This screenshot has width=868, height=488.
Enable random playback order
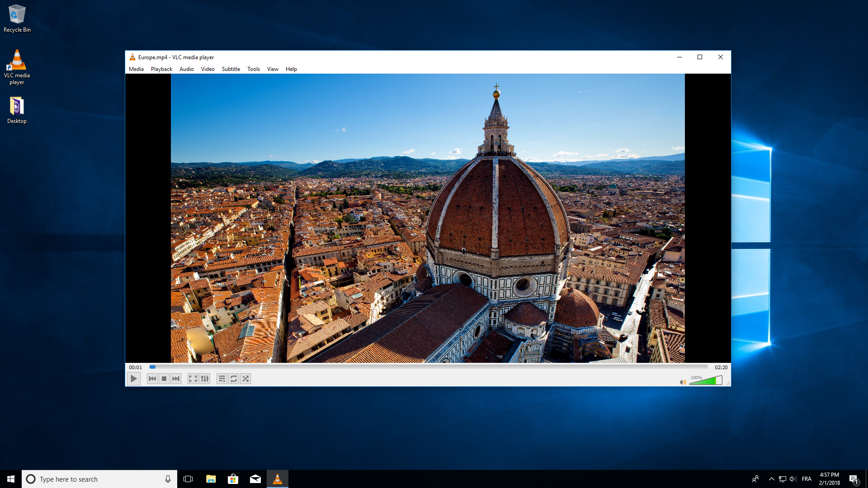(x=245, y=379)
